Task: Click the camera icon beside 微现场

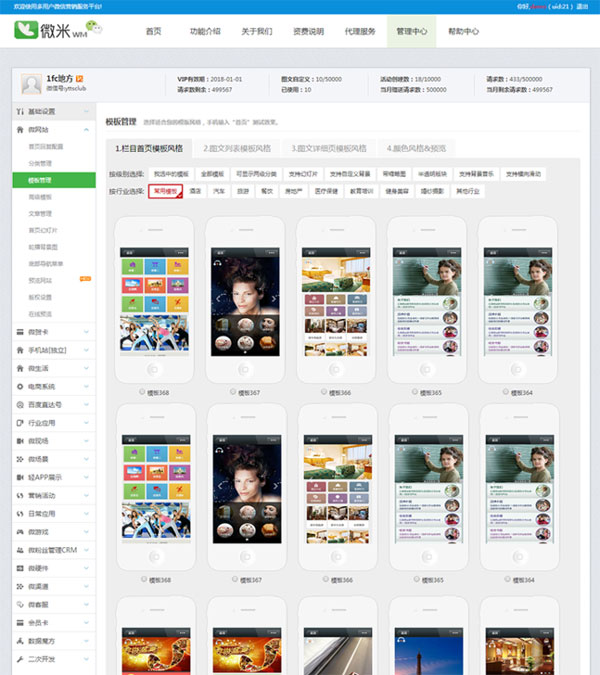Action: pos(20,441)
